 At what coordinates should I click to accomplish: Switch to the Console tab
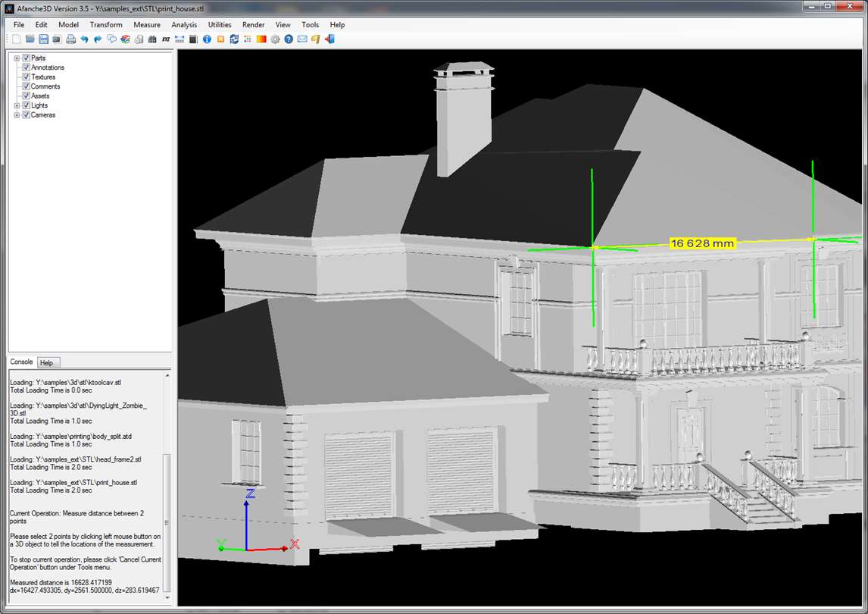[x=22, y=362]
